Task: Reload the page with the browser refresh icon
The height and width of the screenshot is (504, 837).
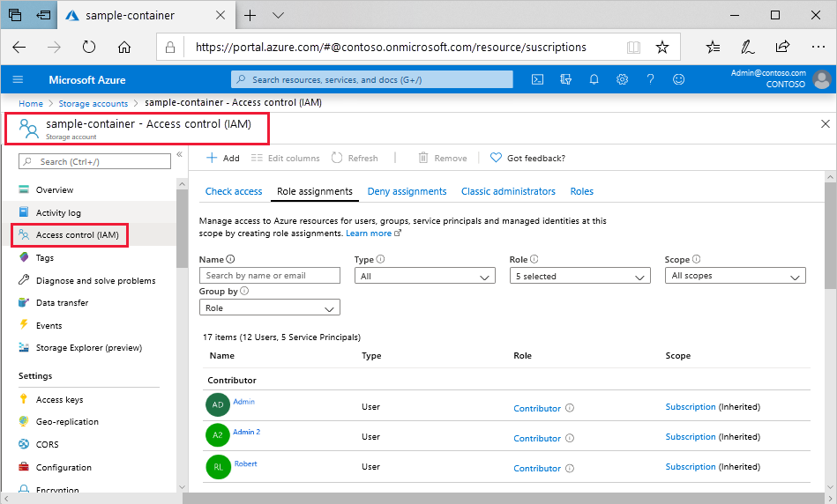Action: tap(89, 47)
